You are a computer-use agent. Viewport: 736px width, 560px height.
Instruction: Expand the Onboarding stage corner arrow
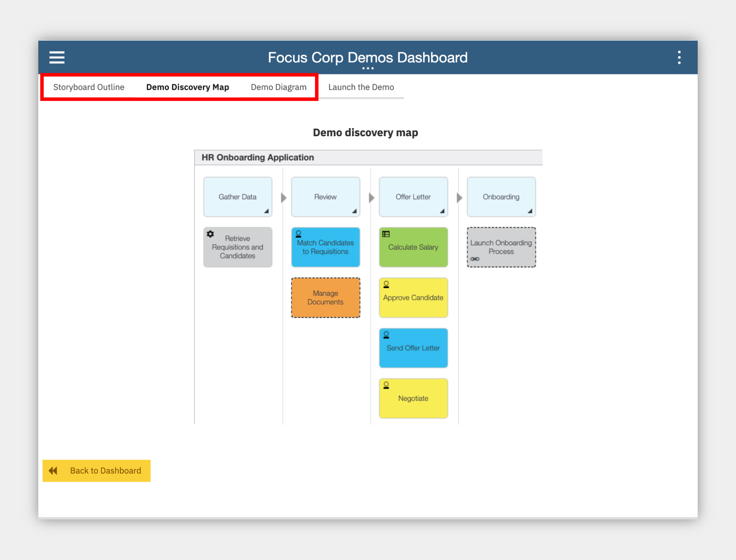pos(530,211)
